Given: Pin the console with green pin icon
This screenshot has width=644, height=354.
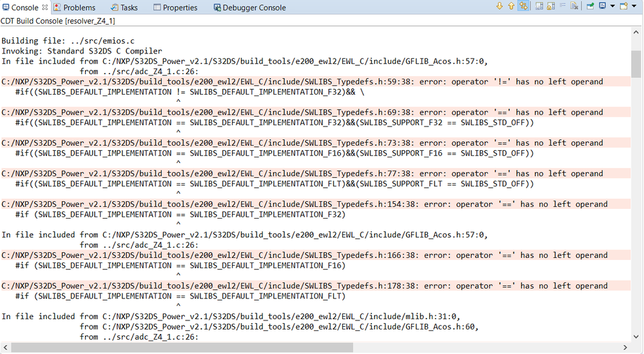Looking at the screenshot, I should tap(590, 6).
